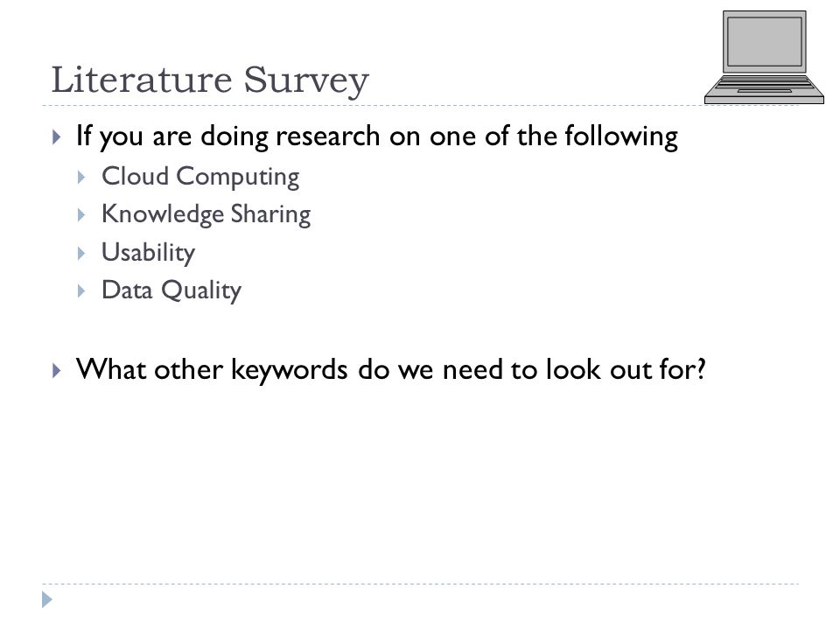Click the dashed footer line at slide bottom
The image size is (840, 630).
pyautogui.click(x=421, y=584)
